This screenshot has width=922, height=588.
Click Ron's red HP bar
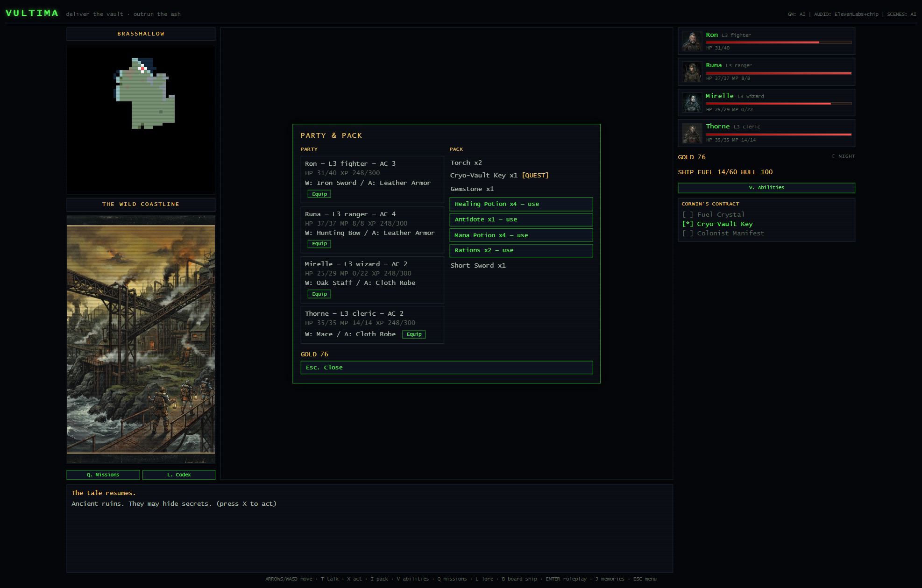[x=779, y=43]
